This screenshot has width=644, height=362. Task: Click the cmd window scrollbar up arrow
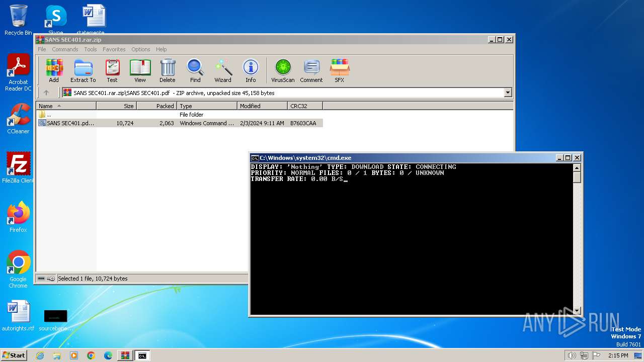pos(577,168)
